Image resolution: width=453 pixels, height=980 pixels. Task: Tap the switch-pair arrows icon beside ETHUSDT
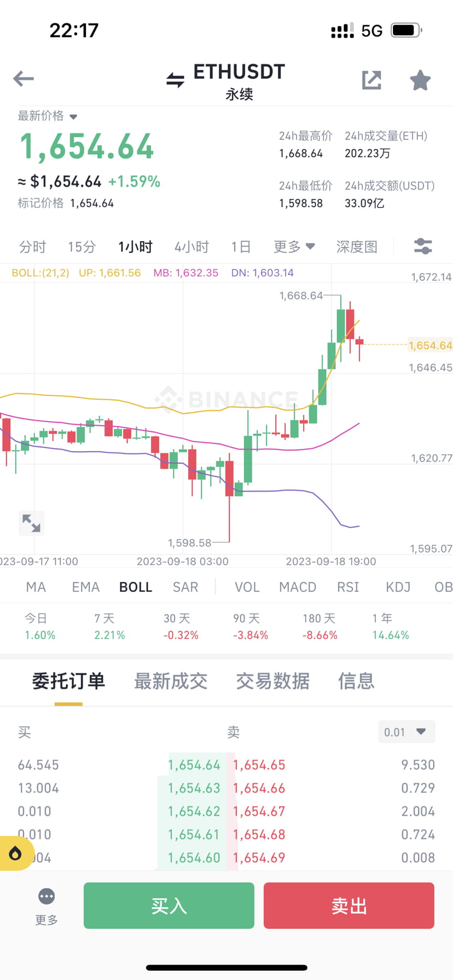[x=175, y=80]
